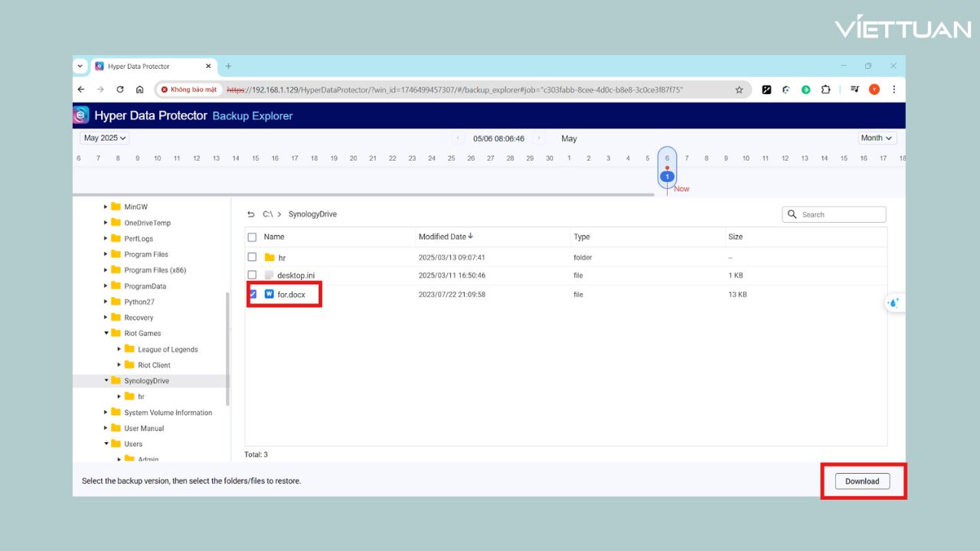This screenshot has height=551, width=980.
Task: Check the hr folder checkbox
Action: tap(252, 257)
